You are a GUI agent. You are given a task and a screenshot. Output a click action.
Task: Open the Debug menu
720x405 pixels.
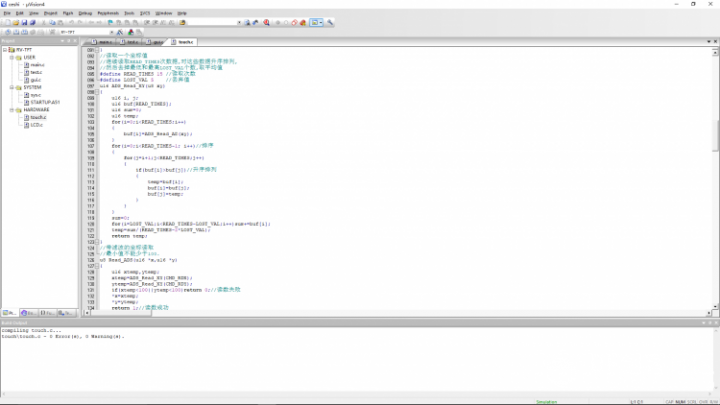(x=85, y=13)
